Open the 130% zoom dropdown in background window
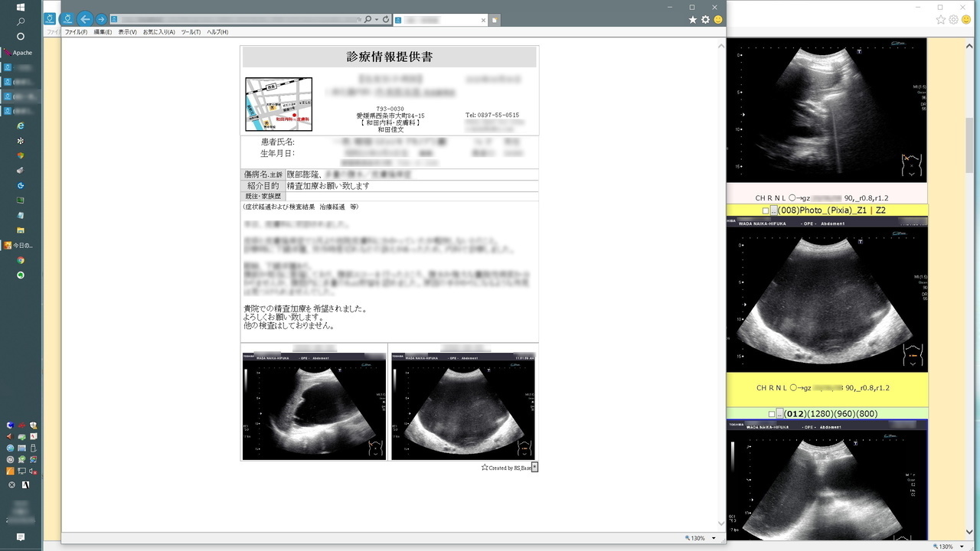Viewport: 980px width, 551px height. click(x=962, y=546)
